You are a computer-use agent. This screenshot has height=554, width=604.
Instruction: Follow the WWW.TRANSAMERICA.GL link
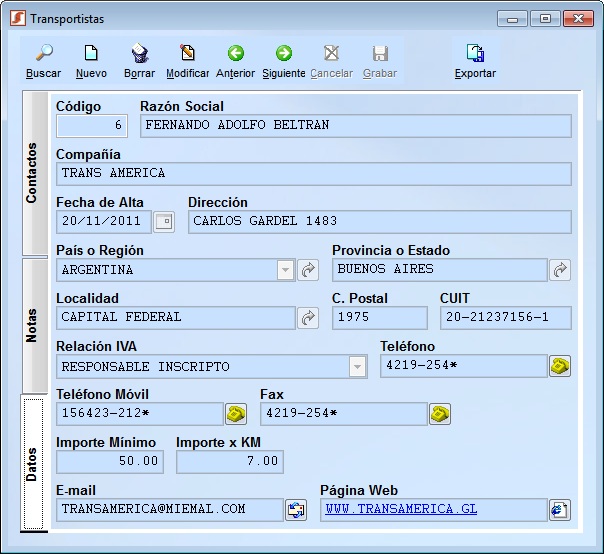401,509
